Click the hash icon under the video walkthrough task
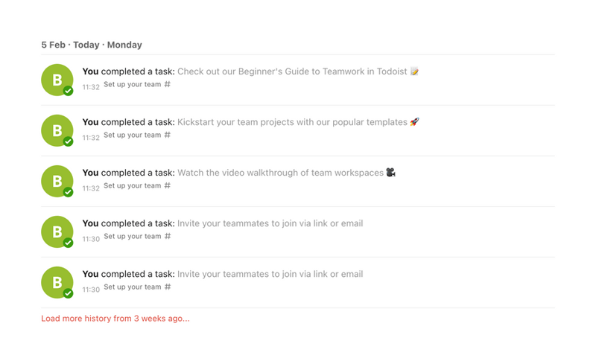The width and height of the screenshot is (596, 364). (168, 185)
